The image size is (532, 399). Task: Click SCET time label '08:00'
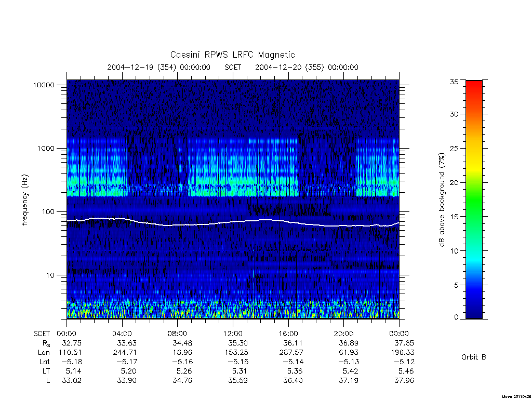click(178, 334)
